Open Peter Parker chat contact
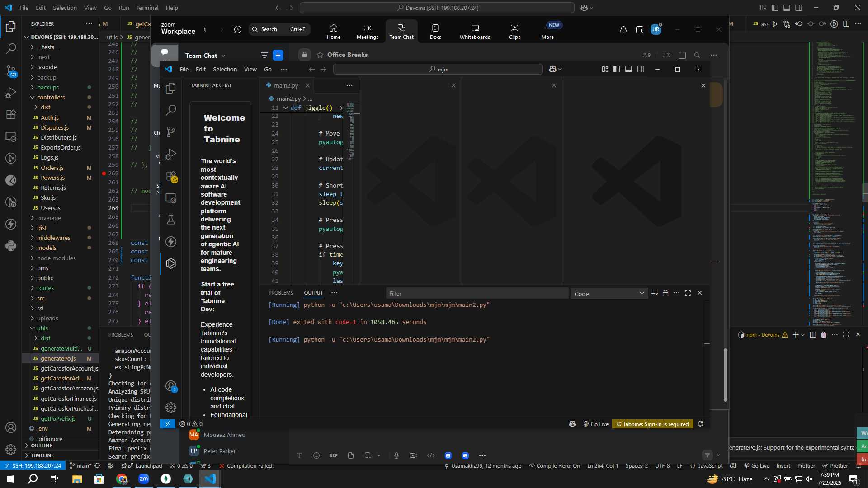The height and width of the screenshot is (488, 868). [x=220, y=451]
